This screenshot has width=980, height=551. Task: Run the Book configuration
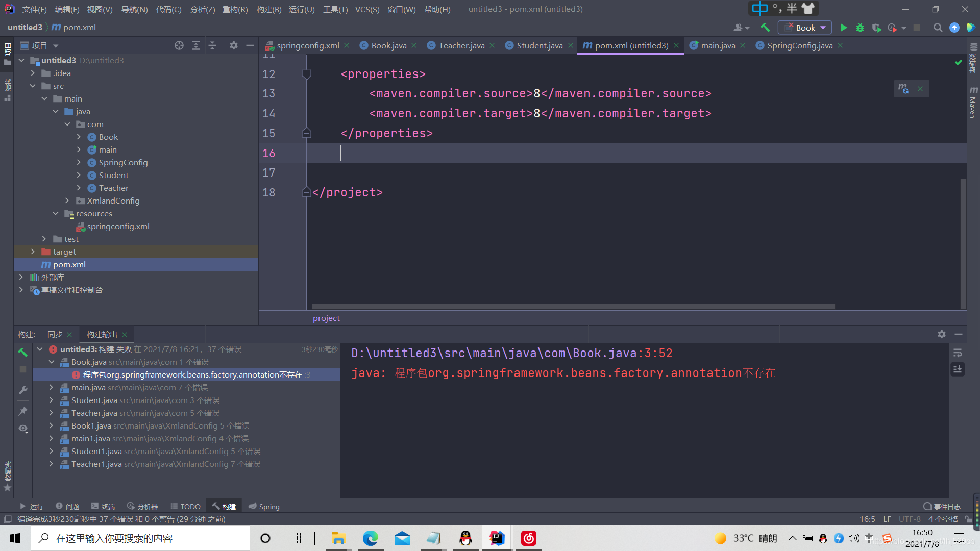point(844,28)
